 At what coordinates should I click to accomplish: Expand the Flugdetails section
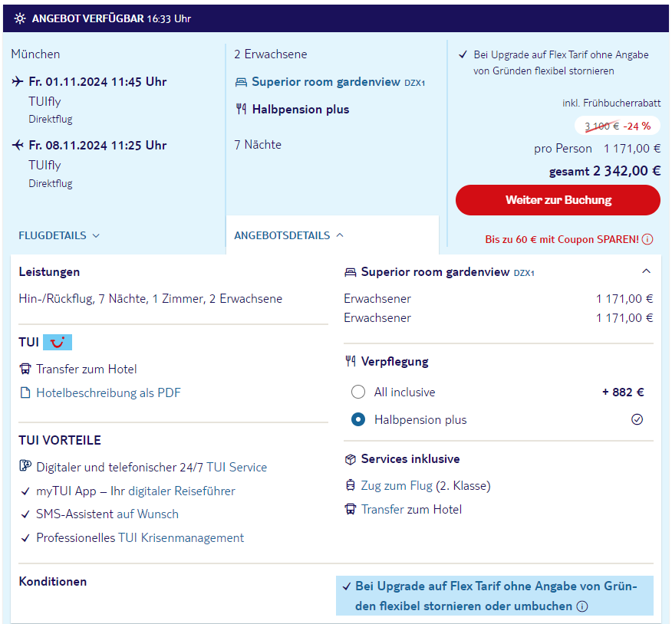pos(59,235)
